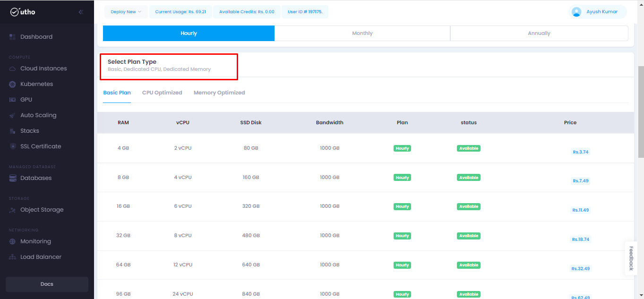
Task: Click the Utho logo
Action: pos(23,12)
